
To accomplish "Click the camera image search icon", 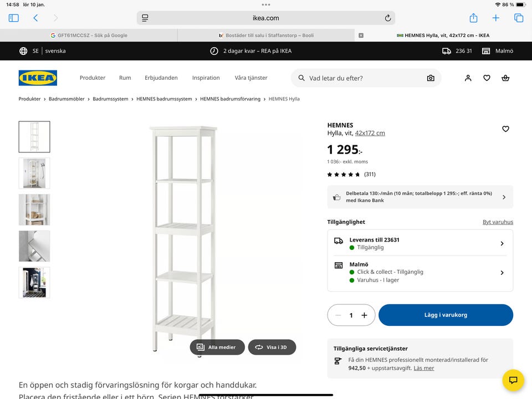I will [x=431, y=78].
